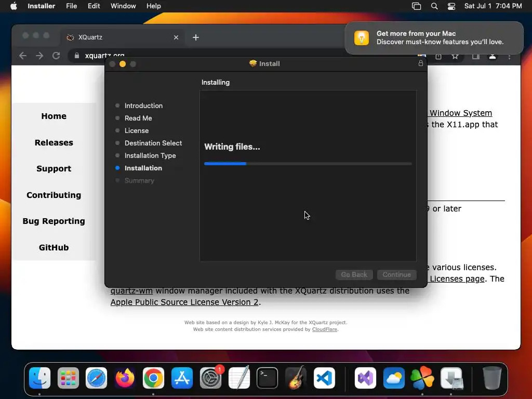Reload the XQuartz page in Chrome
The height and width of the screenshot is (399, 532).
[56, 56]
